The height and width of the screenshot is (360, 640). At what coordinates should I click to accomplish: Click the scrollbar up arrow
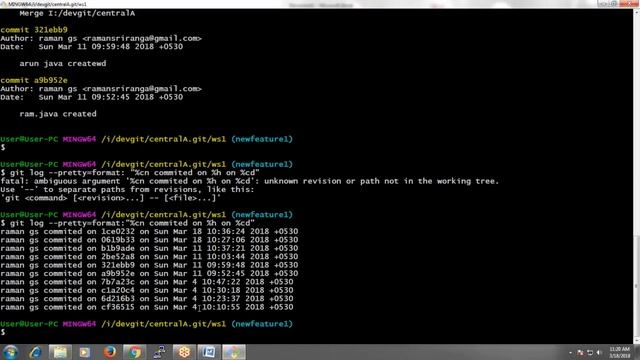point(636,12)
